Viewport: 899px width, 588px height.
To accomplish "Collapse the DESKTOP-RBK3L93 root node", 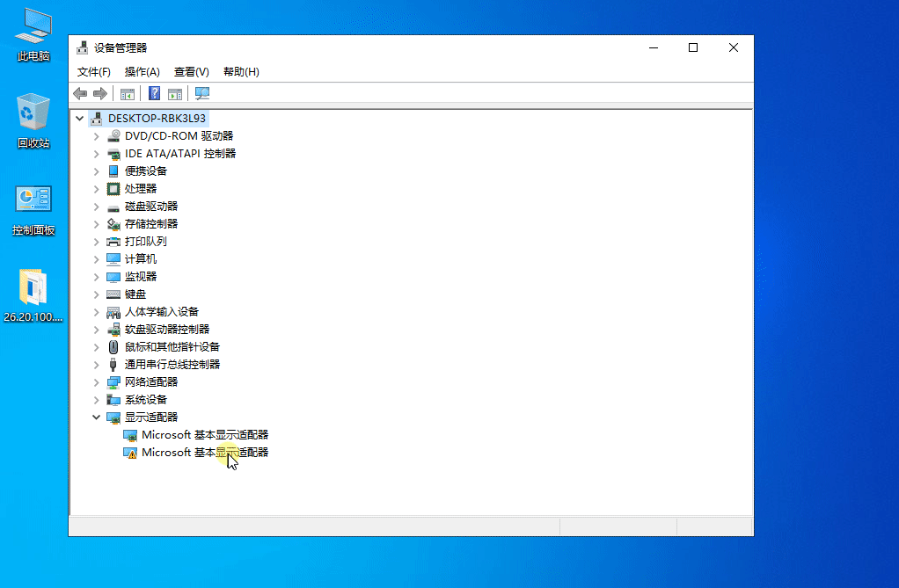I will click(x=80, y=119).
